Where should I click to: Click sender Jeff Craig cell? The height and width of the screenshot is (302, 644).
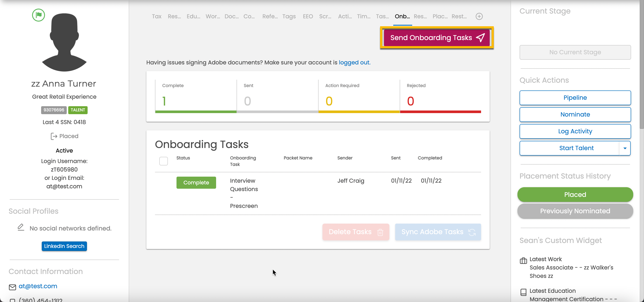tap(350, 181)
